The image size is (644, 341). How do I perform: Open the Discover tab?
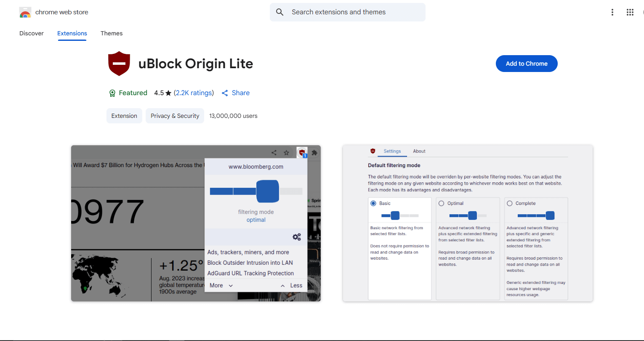point(31,33)
